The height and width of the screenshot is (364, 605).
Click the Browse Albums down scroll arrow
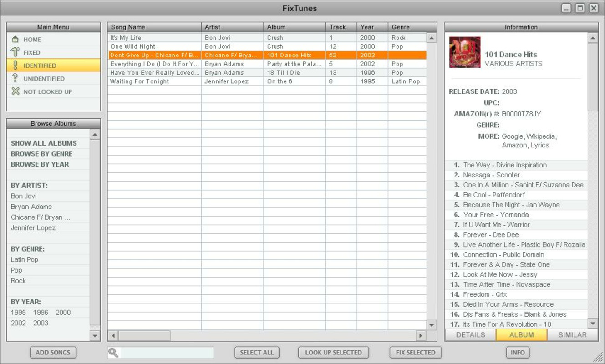click(x=95, y=336)
